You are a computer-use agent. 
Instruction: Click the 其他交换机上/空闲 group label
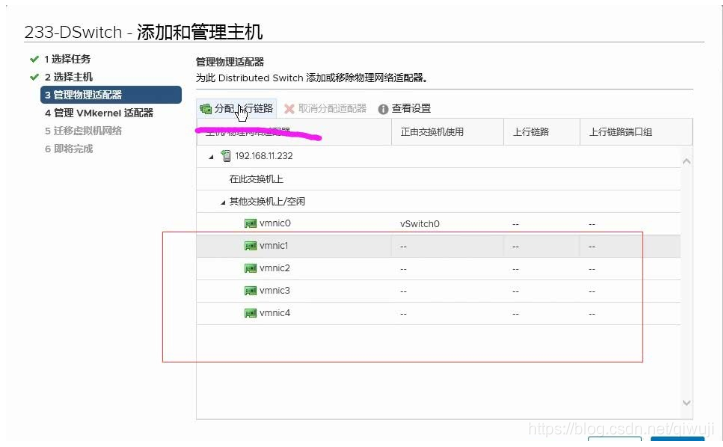(x=267, y=202)
